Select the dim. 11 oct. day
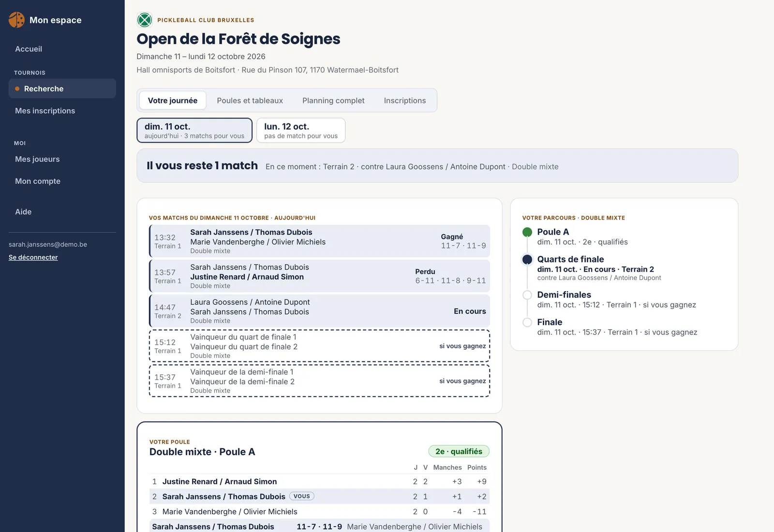The image size is (774, 532). pyautogui.click(x=194, y=131)
